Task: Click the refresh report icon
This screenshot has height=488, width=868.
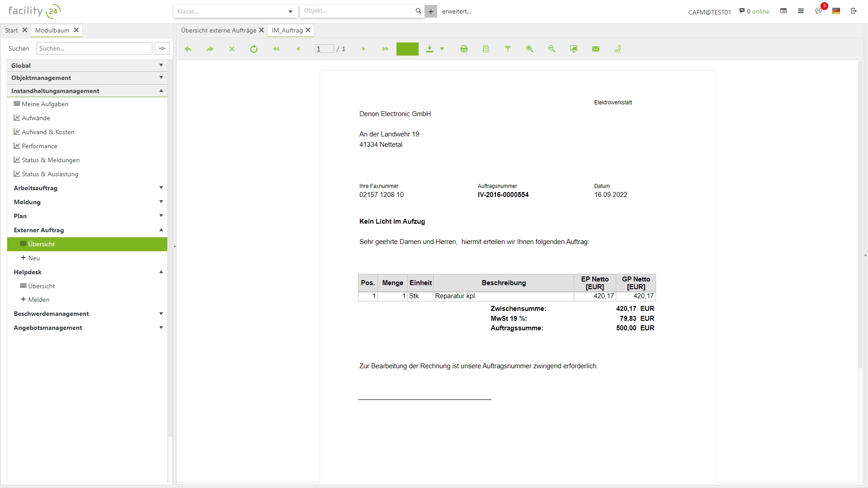Action: 254,49
